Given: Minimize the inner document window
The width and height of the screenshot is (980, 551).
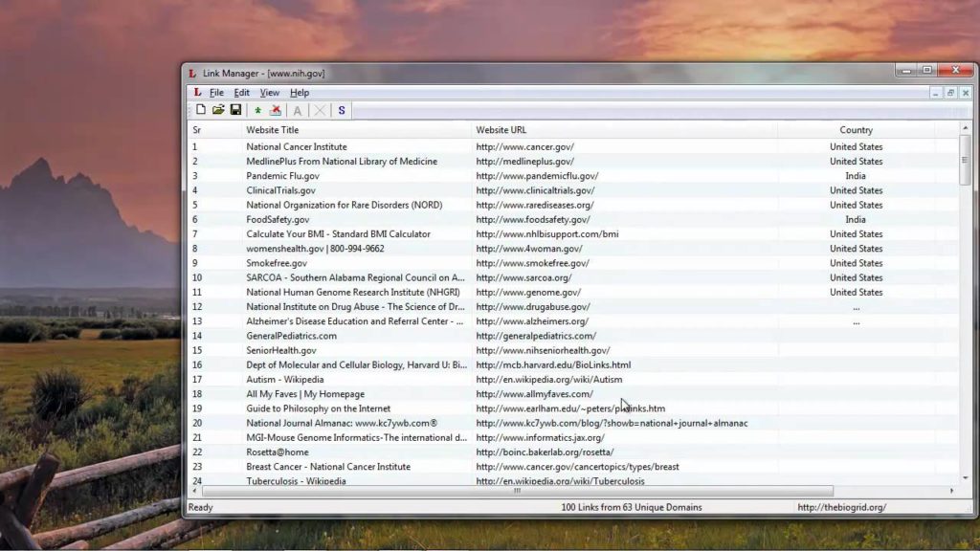Looking at the screenshot, I should click(x=936, y=93).
